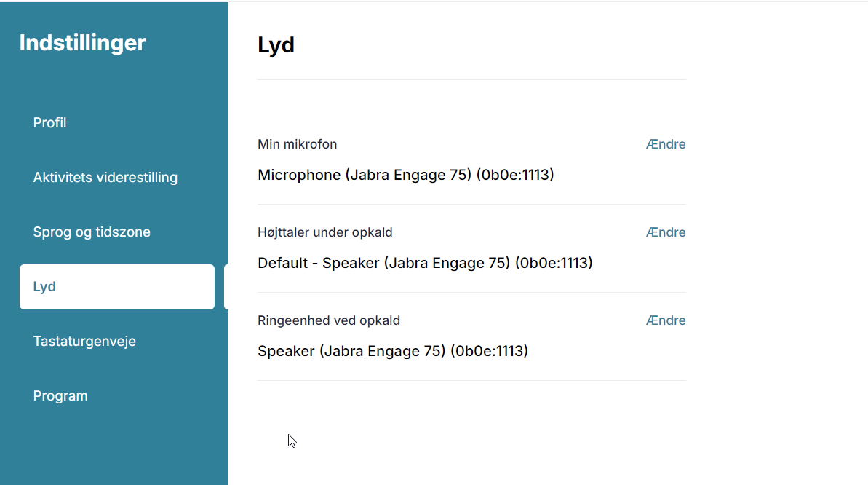Click Ændre for Højttaler under opkald
This screenshot has height=485, width=868.
pos(666,232)
